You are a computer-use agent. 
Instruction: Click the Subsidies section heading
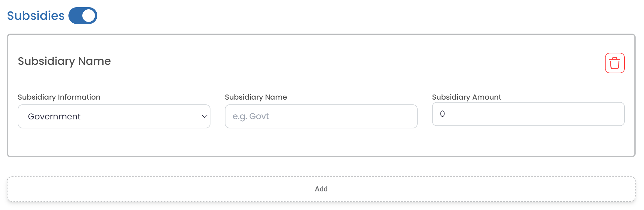pyautogui.click(x=36, y=16)
